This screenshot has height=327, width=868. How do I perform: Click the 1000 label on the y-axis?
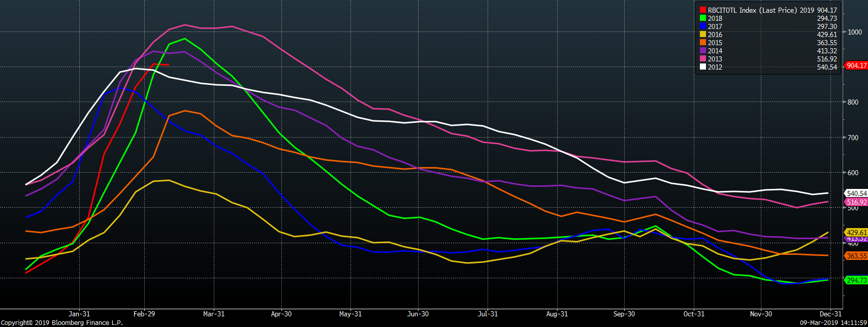[x=855, y=32]
